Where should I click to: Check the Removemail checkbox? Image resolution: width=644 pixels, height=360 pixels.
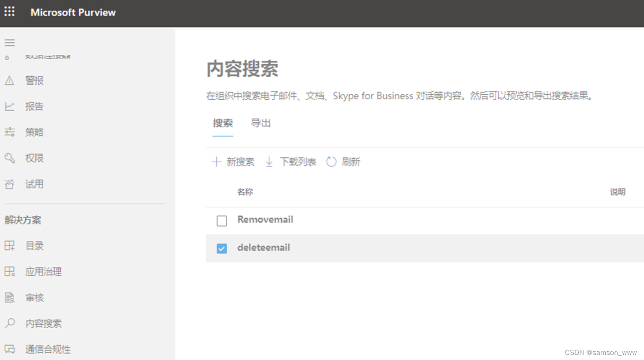222,221
